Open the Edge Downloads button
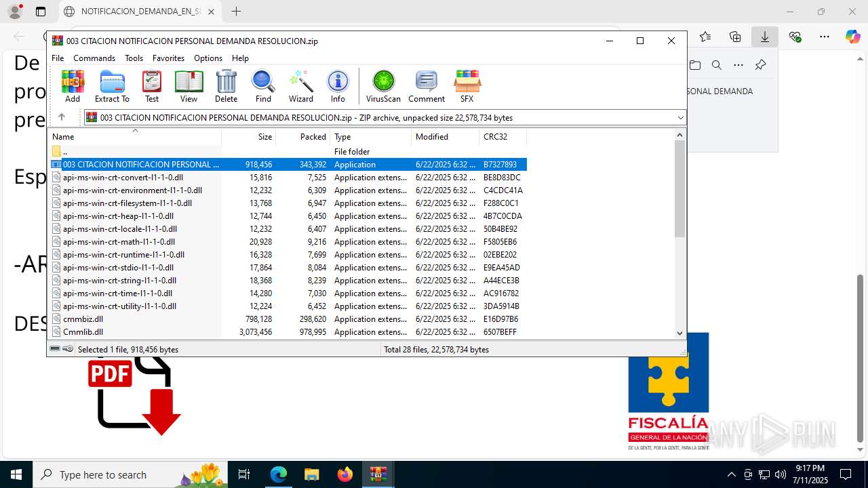Image resolution: width=868 pixels, height=488 pixels. tap(765, 37)
